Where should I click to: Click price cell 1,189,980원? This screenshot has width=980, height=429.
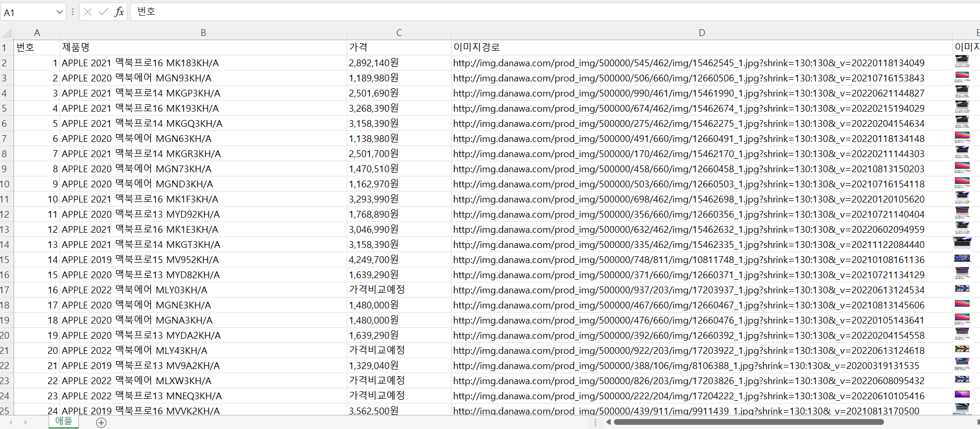tap(399, 78)
